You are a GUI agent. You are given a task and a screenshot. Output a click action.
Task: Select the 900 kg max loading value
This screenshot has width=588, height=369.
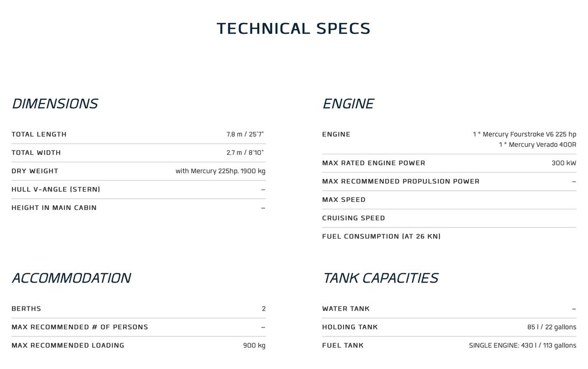click(254, 346)
